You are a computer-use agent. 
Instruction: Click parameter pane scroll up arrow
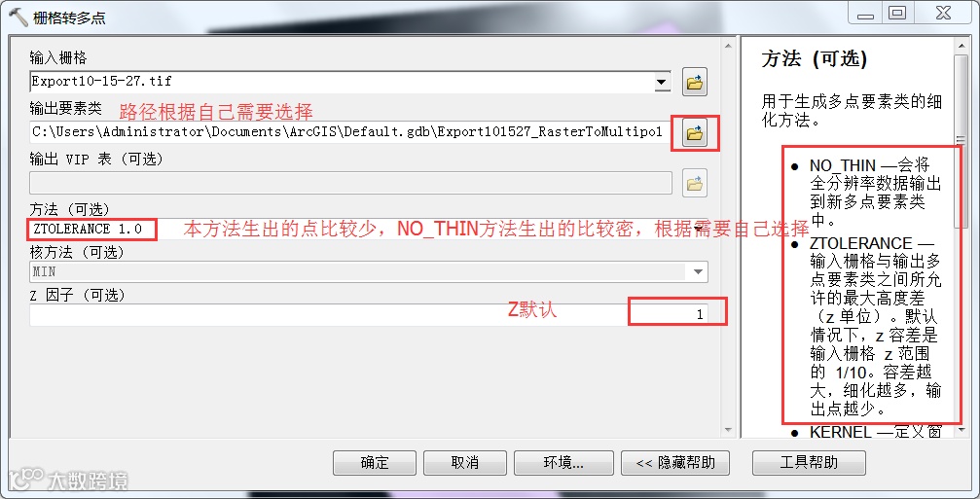pyautogui.click(x=728, y=46)
